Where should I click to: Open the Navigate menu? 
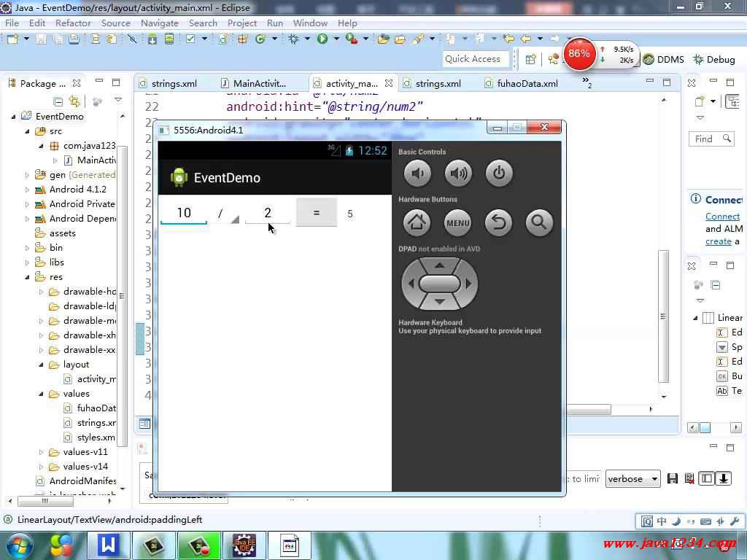click(x=160, y=23)
